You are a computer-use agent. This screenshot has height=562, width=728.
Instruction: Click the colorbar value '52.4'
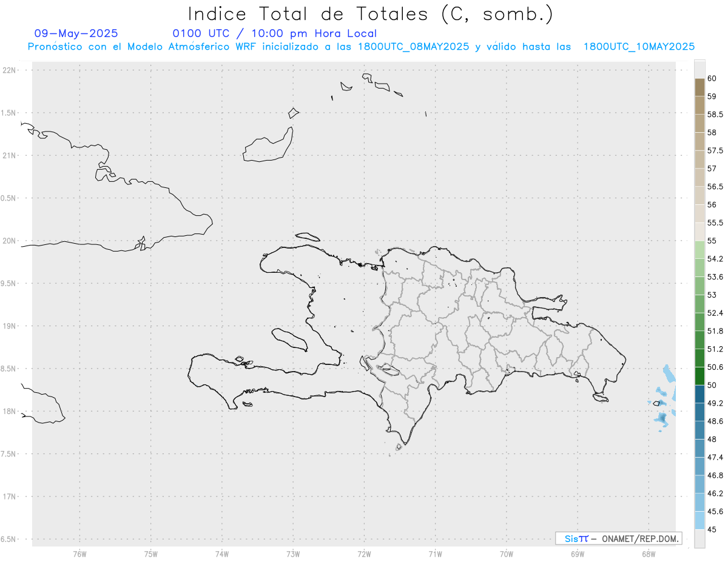tap(715, 313)
